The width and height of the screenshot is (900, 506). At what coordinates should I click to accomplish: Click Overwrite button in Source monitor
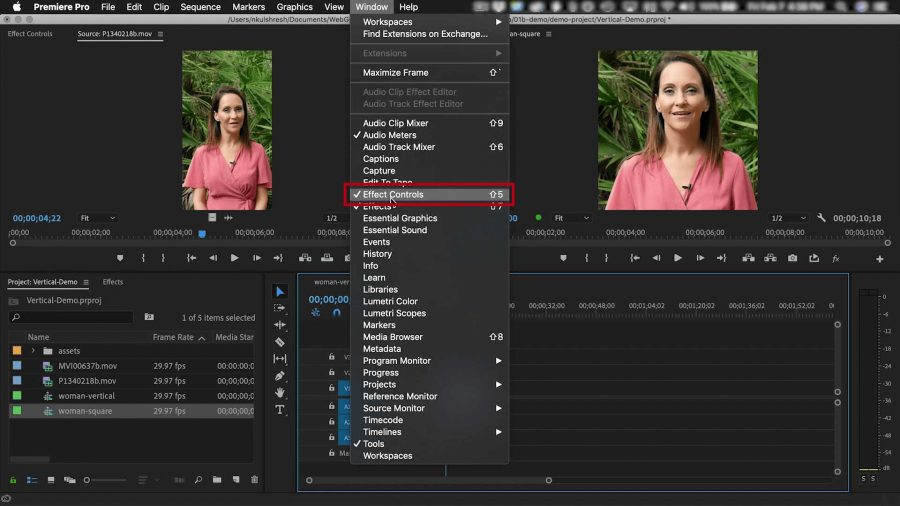coord(327,258)
